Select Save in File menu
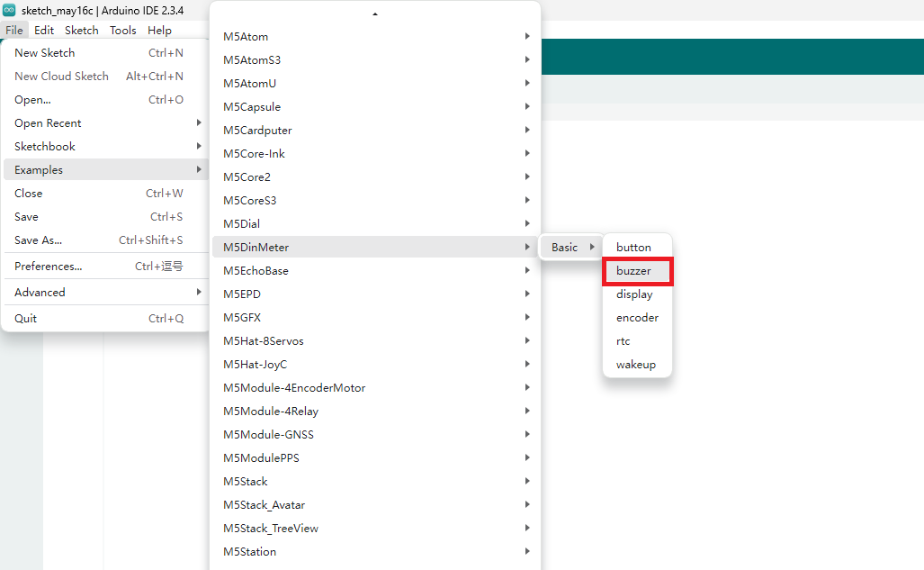This screenshot has height=570, width=924. click(x=106, y=216)
